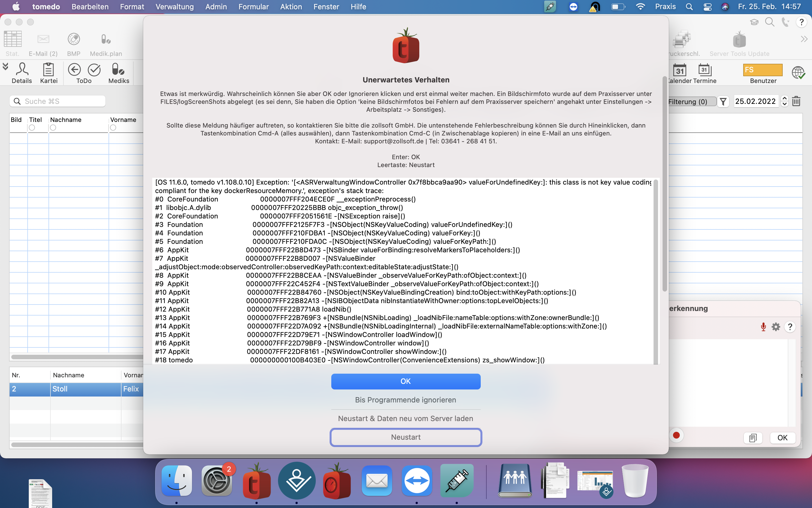Select the Titel column radio button
This screenshot has height=508, width=812.
click(x=32, y=128)
